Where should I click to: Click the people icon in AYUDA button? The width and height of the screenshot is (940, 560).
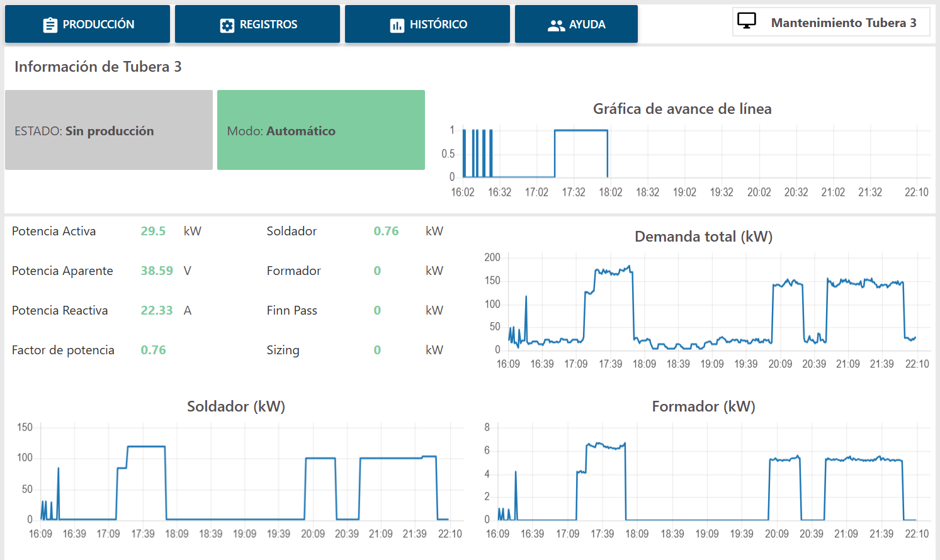click(x=556, y=25)
